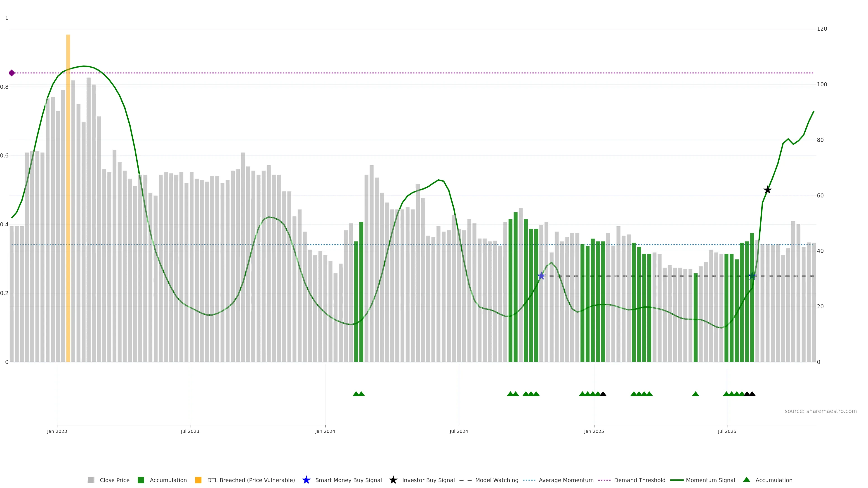
Task: Click the green triangle icon in legend
Action: click(746, 480)
